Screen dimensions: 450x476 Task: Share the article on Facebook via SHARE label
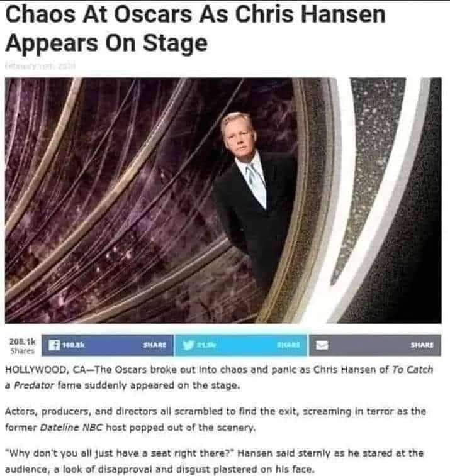tap(155, 345)
